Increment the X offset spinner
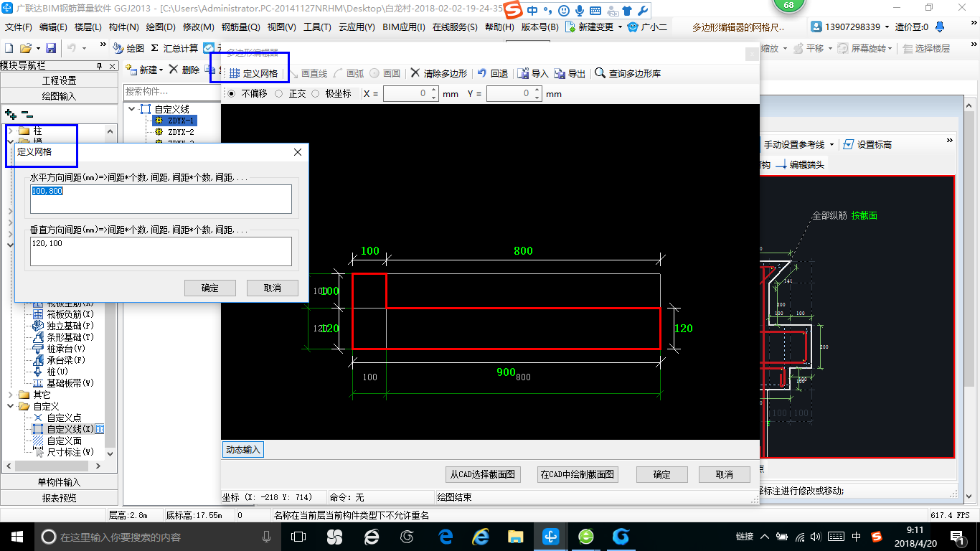The width and height of the screenshot is (980, 551). pos(433,90)
